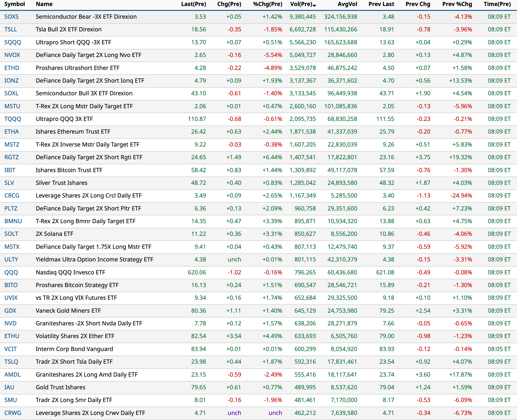Click the NVOX ticker link
This screenshot has height=420, width=517.
pyautogui.click(x=12, y=55)
